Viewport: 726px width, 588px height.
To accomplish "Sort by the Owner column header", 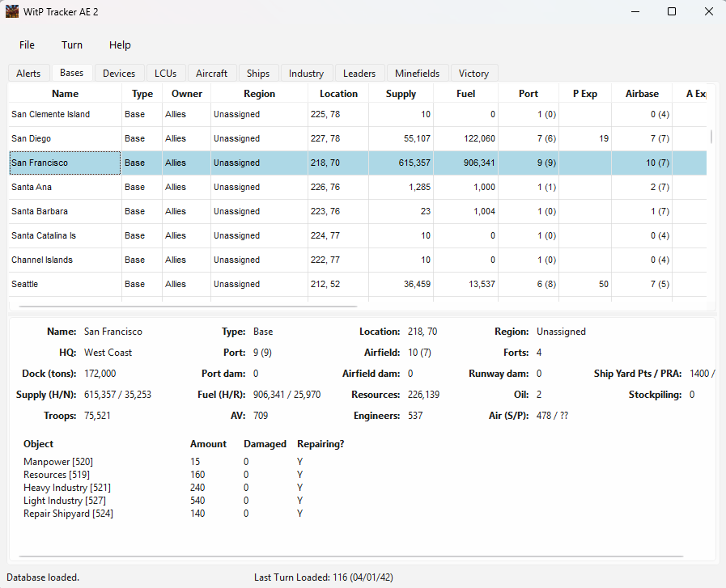I will 187,94.
